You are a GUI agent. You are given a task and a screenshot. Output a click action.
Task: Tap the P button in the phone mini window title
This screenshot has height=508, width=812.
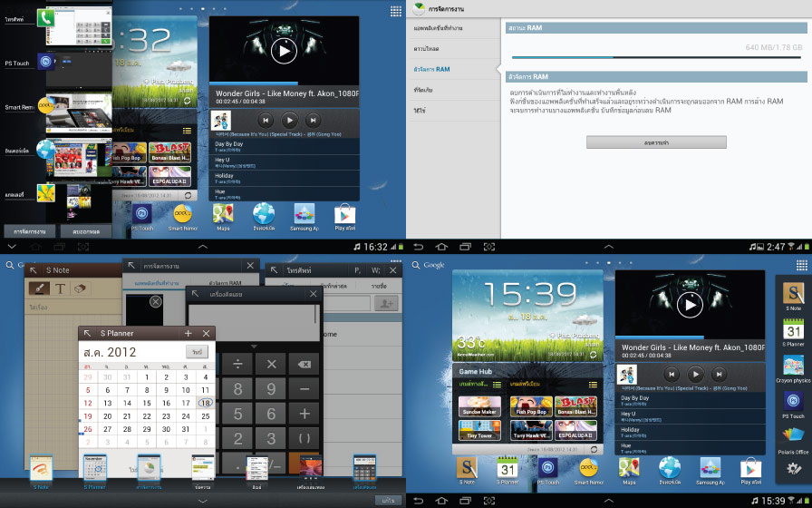point(357,270)
